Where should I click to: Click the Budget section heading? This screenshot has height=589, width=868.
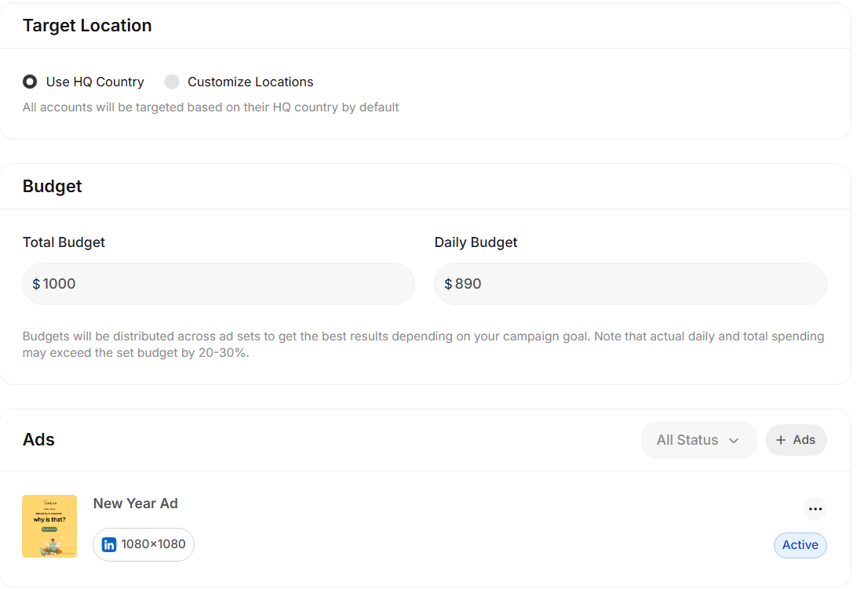point(52,186)
